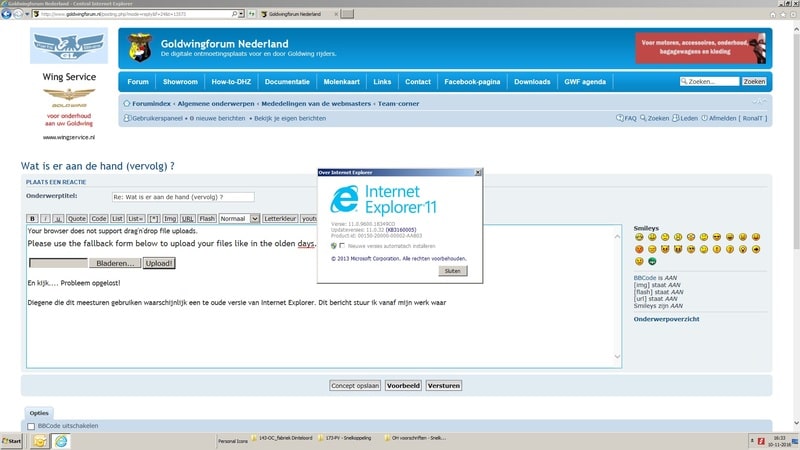Image resolution: width=800 pixels, height=450 pixels.
Task: Click the browser Back arrow button
Action: [7, 14]
